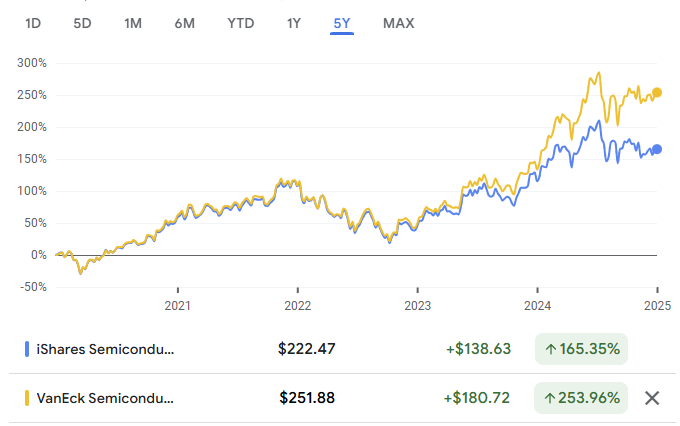Click the blue iShares color marker
Image resolution: width=680 pixels, height=426 pixels.
coord(27,349)
